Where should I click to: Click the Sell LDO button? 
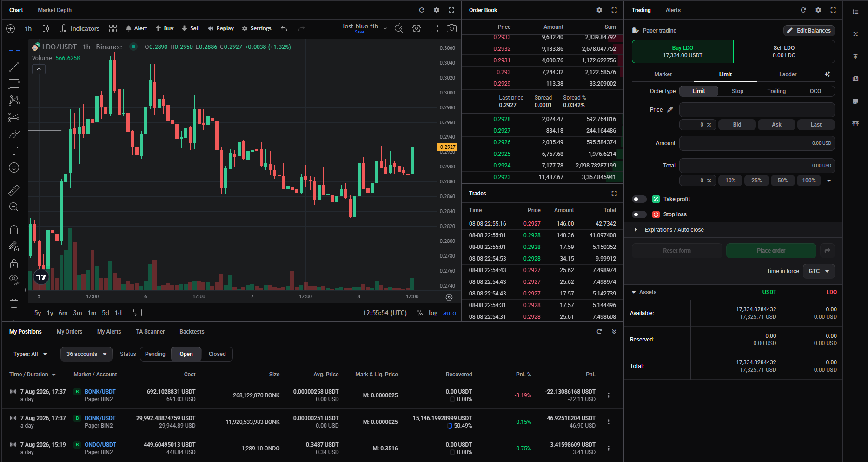tap(784, 52)
